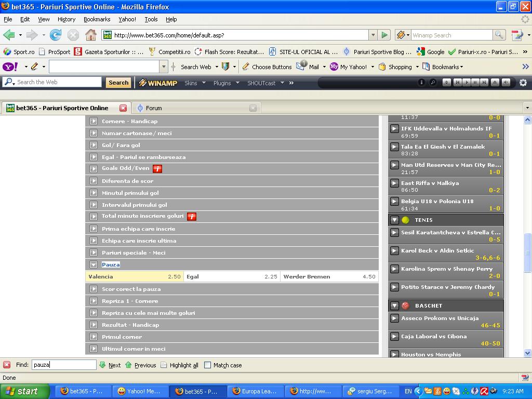Viewport: 532px width, 399px height.
Task: Click the Find Next green arrow button
Action: pyautogui.click(x=110, y=365)
